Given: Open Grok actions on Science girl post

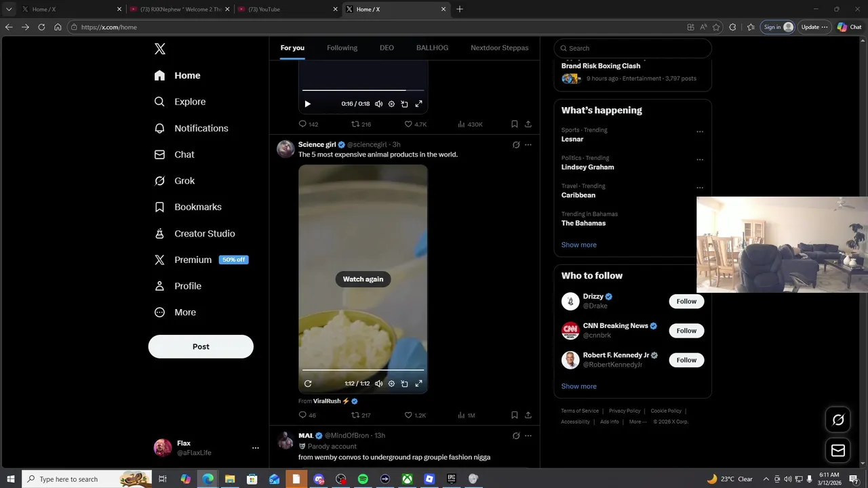Looking at the screenshot, I should pyautogui.click(x=516, y=144).
